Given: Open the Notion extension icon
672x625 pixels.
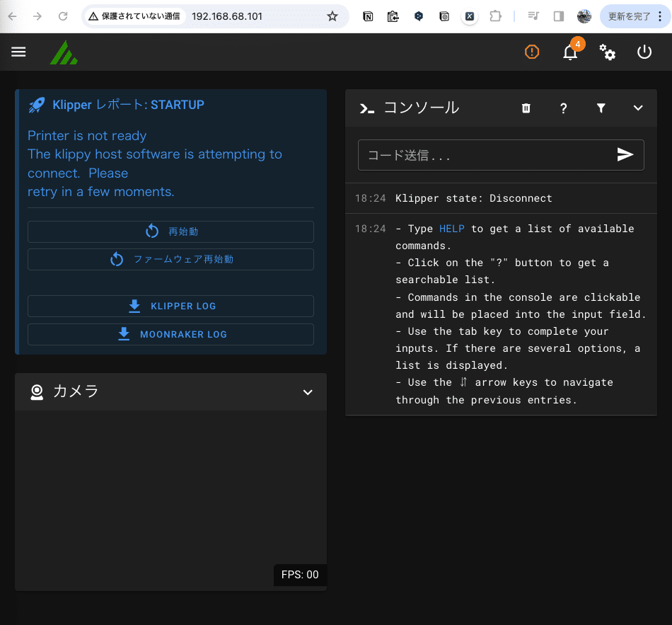Looking at the screenshot, I should [368, 16].
